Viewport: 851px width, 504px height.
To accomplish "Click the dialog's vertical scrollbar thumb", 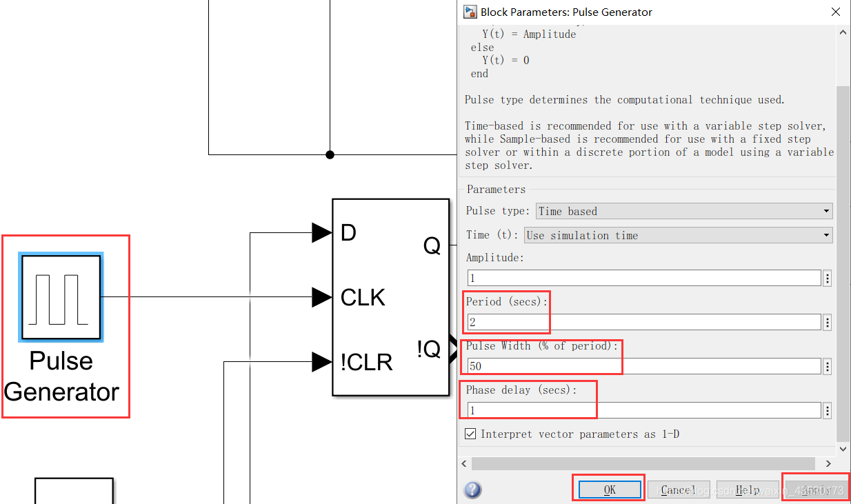I will tap(843, 263).
